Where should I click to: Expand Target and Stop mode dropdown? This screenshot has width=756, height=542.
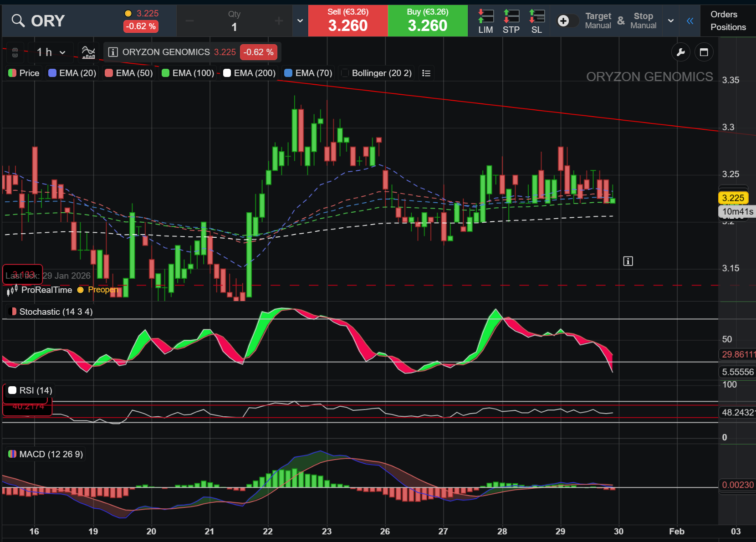pyautogui.click(x=671, y=21)
